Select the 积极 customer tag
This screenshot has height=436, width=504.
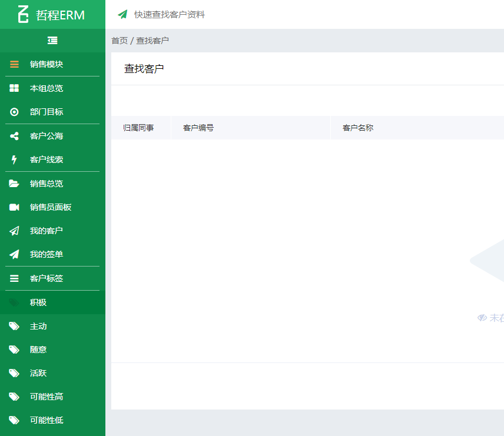52,302
